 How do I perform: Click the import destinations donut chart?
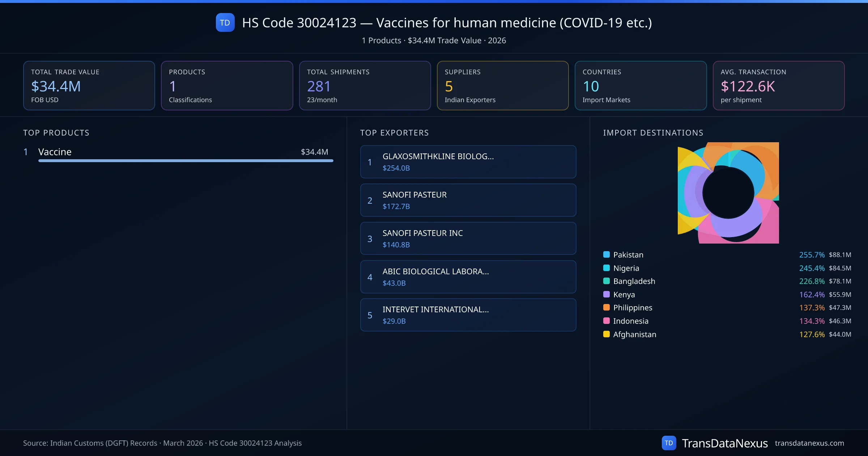[728, 193]
